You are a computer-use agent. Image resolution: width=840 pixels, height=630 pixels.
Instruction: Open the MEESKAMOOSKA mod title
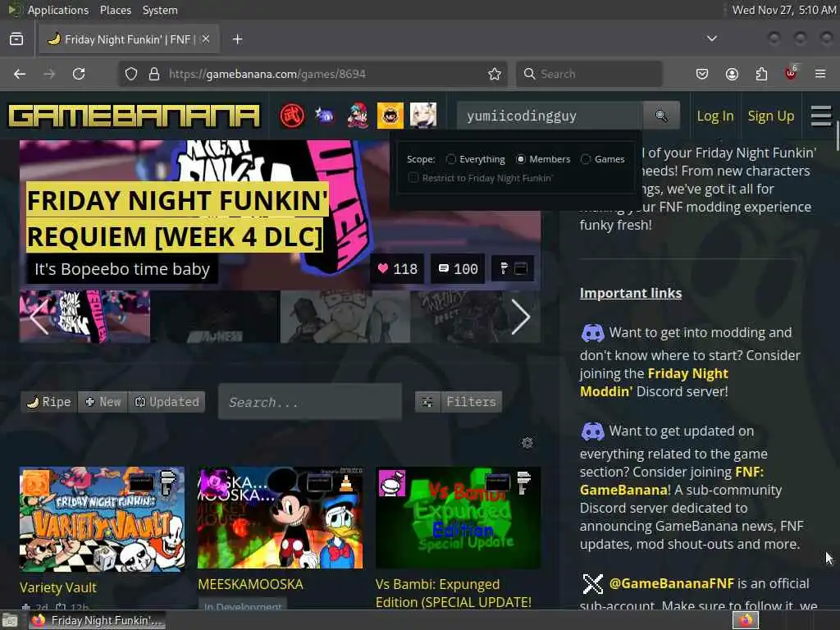[x=250, y=584]
